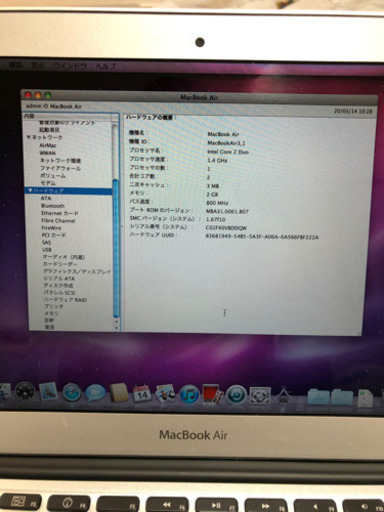Launch Mail from the Dock
Screen dimensions: 384x512
coord(49,392)
